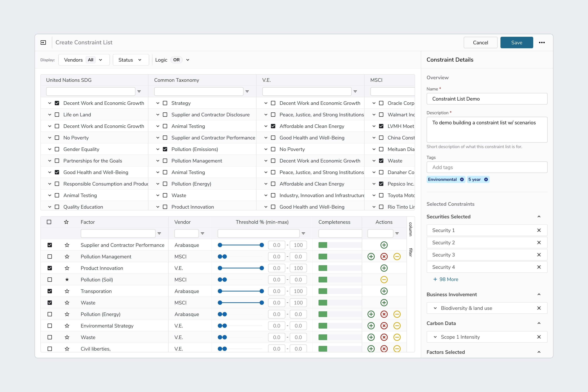Check the Pollution Management factor row checkbox

(x=50, y=257)
